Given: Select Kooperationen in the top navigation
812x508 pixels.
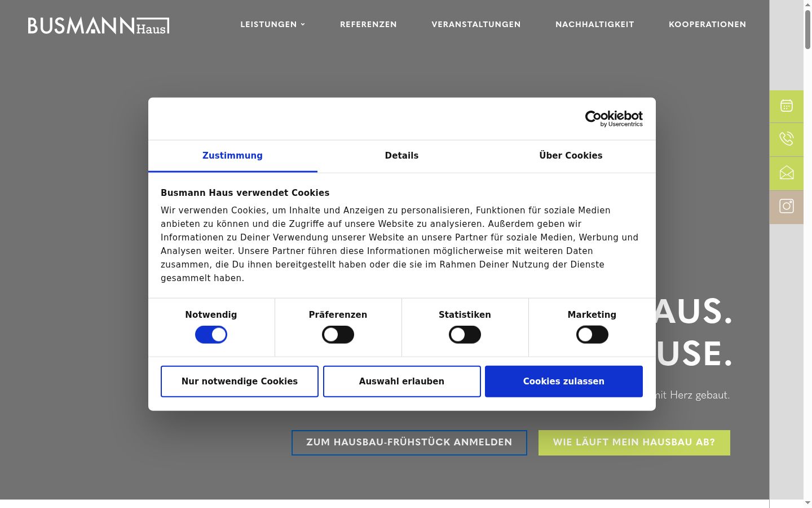Looking at the screenshot, I should (x=707, y=24).
